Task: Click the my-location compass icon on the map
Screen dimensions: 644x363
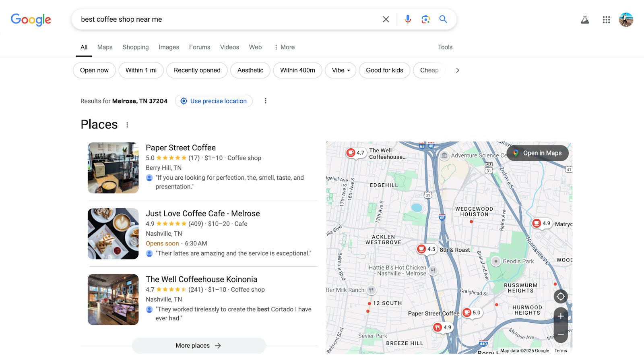Action: (x=561, y=297)
